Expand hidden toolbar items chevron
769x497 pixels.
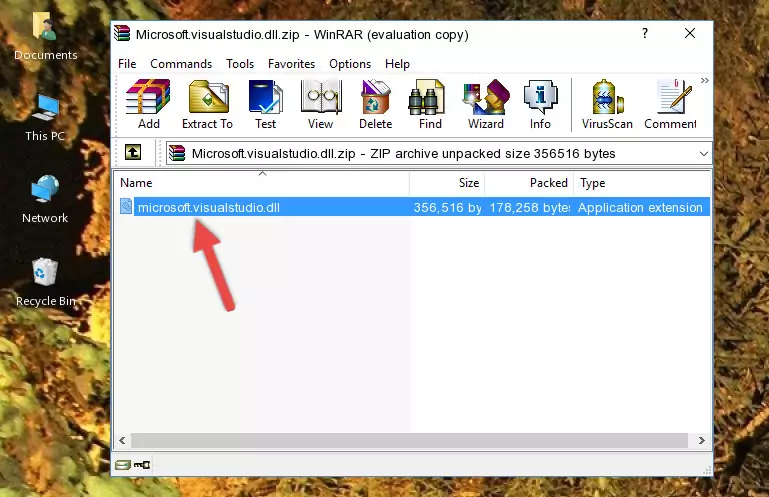705,80
